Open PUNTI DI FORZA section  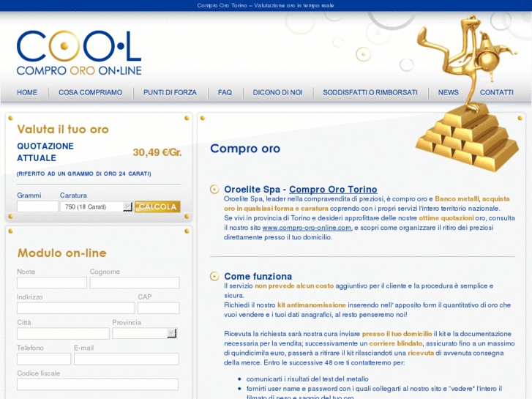170,92
